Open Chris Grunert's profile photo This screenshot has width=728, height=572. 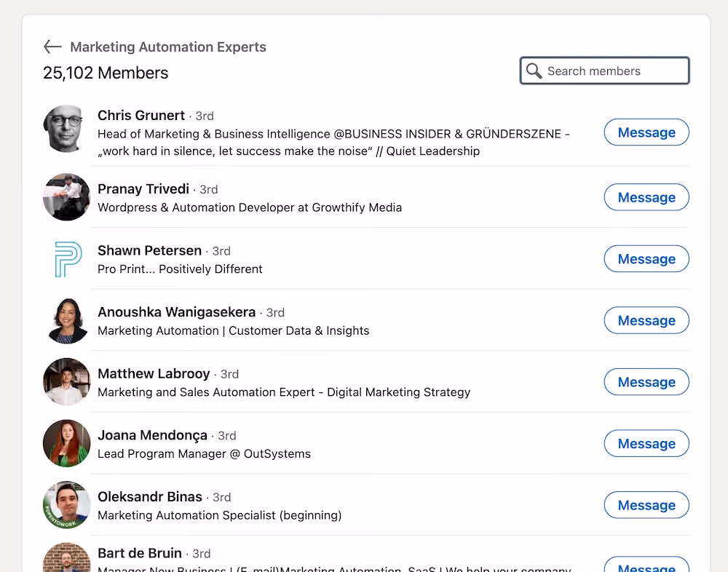pos(66,129)
